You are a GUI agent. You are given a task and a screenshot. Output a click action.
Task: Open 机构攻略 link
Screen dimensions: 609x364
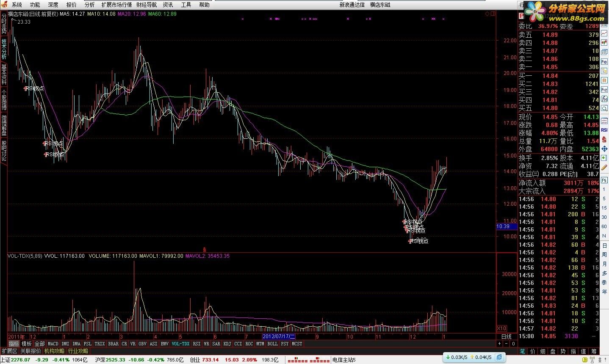click(54, 351)
